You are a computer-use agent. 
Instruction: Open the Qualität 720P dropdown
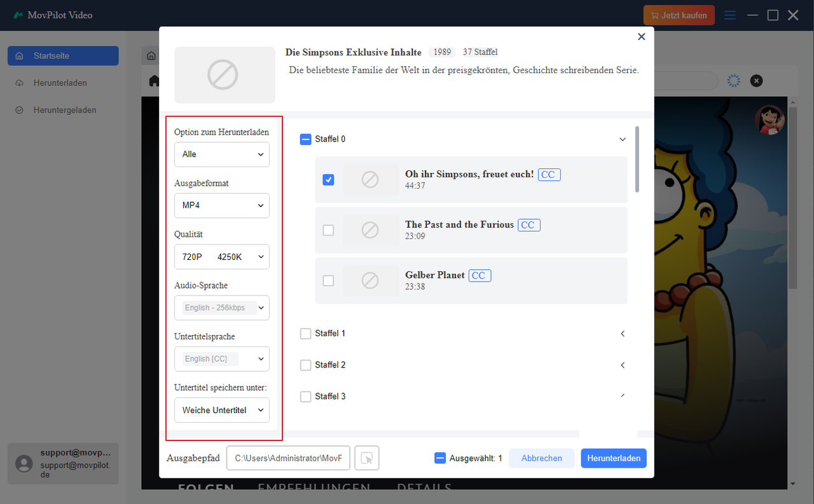click(222, 257)
